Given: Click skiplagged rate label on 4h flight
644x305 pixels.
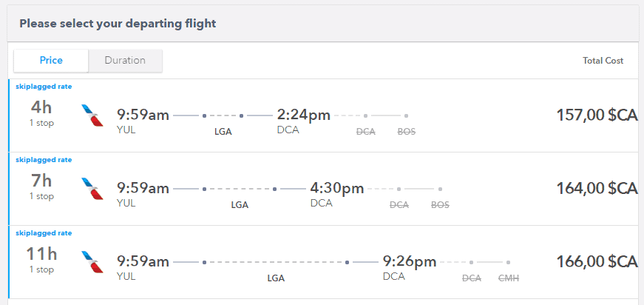Looking at the screenshot, I should (x=44, y=87).
